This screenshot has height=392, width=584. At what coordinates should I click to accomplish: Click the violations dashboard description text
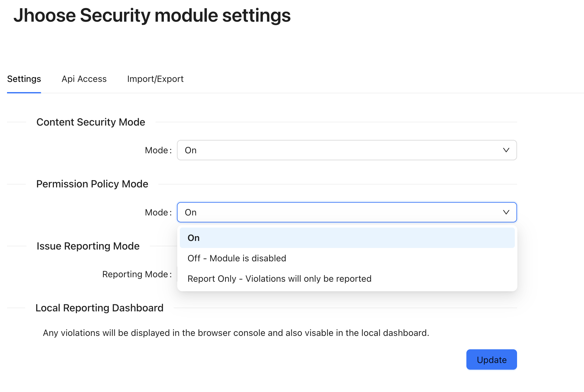(236, 333)
